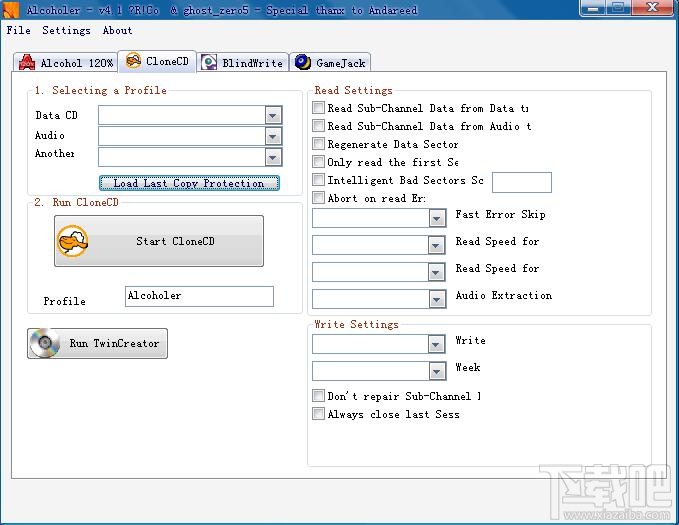Open the Another profile dropdown
679x525 pixels.
point(273,157)
